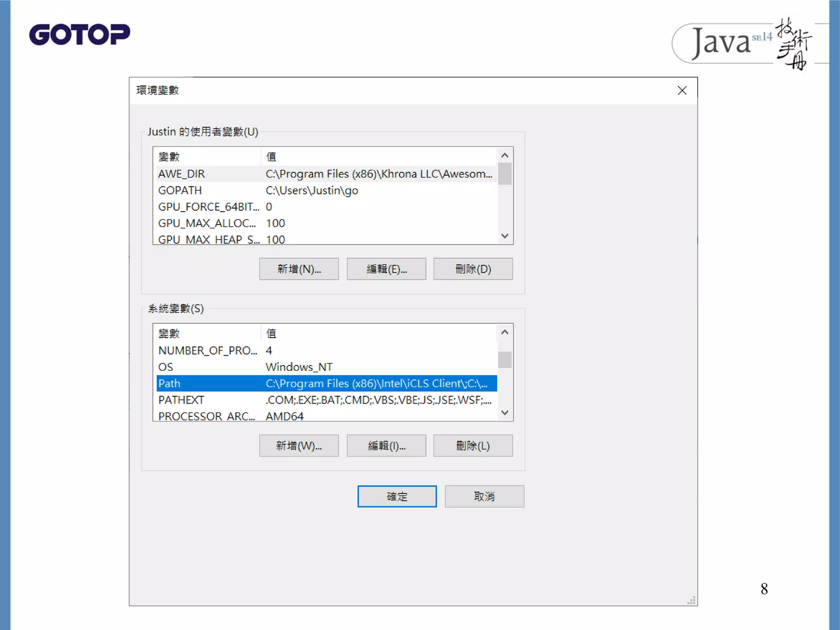
Task: Select the Path system variable row
Action: pos(326,383)
